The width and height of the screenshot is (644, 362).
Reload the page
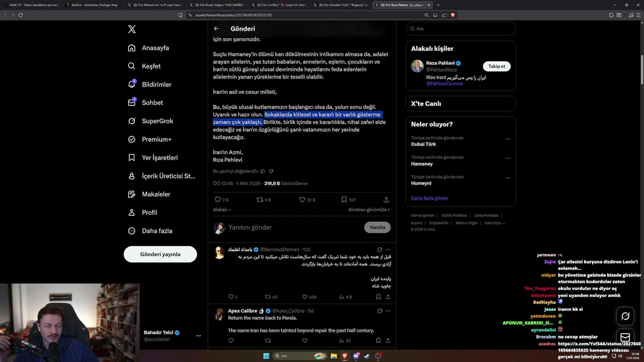[x=21, y=15]
